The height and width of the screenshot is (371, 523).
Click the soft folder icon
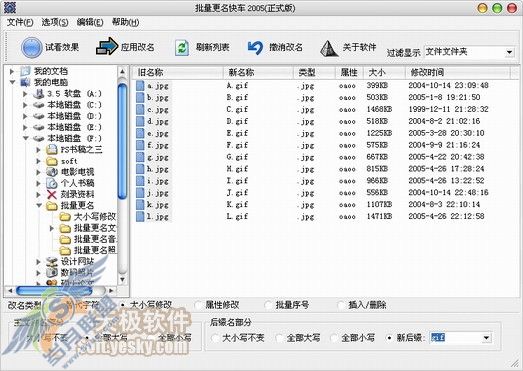coord(52,161)
